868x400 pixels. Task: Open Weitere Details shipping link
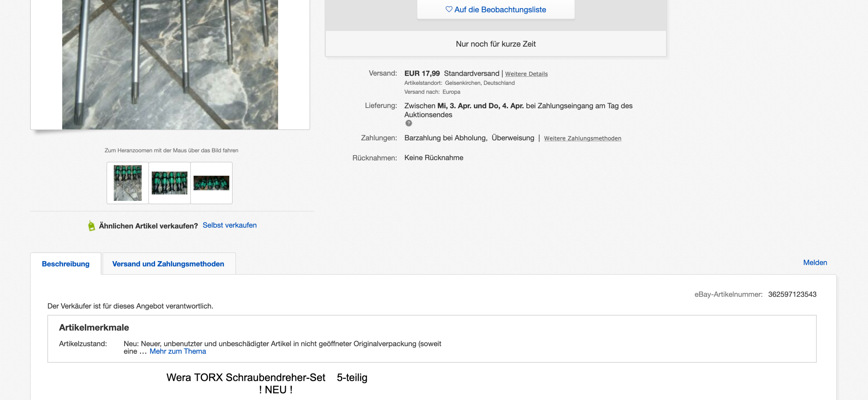[x=526, y=74]
